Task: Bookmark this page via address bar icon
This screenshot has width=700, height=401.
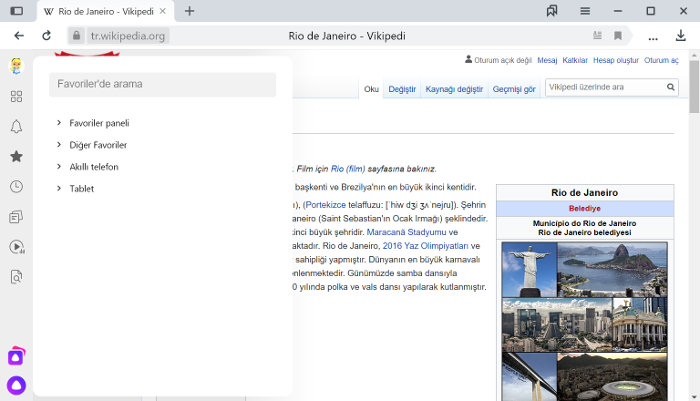Action: pos(618,36)
